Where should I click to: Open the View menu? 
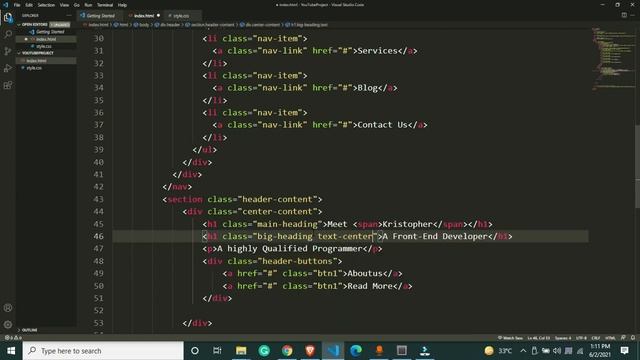pos(64,5)
